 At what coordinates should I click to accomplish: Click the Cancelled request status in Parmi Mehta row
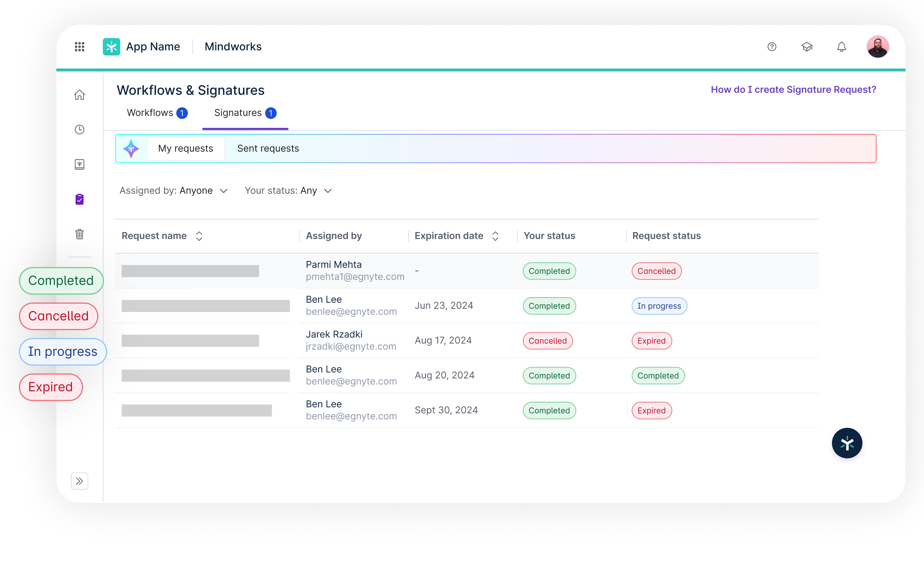(x=656, y=271)
